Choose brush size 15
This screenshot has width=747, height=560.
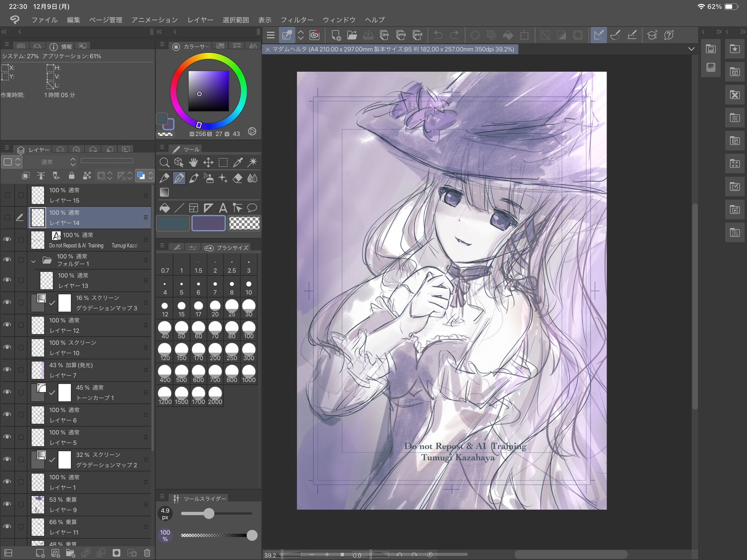point(182,309)
